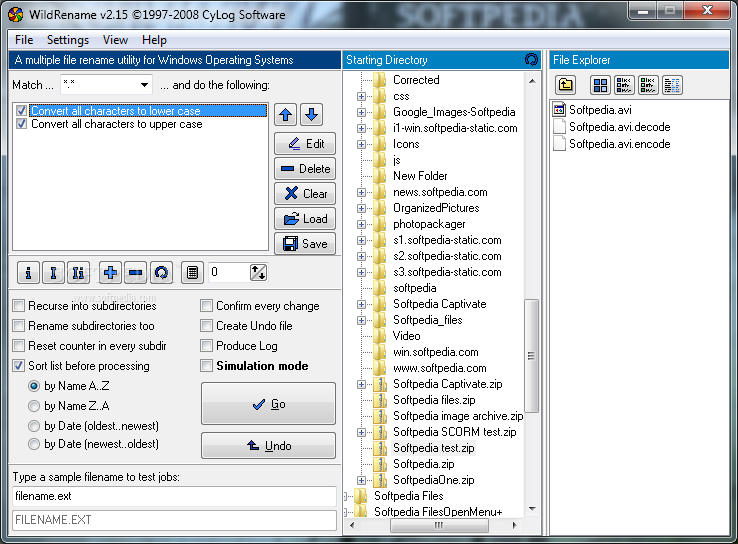Expand the Icons folder node
The width and height of the screenshot is (738, 544).
pos(361,144)
